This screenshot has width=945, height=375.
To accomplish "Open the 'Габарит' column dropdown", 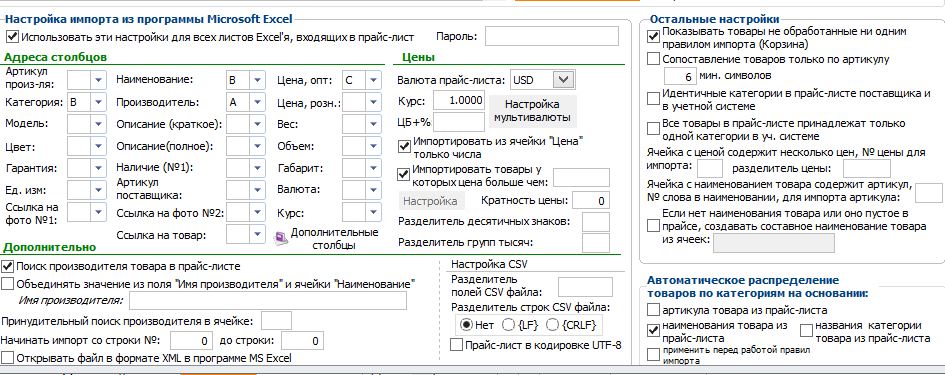I will pos(373,168).
